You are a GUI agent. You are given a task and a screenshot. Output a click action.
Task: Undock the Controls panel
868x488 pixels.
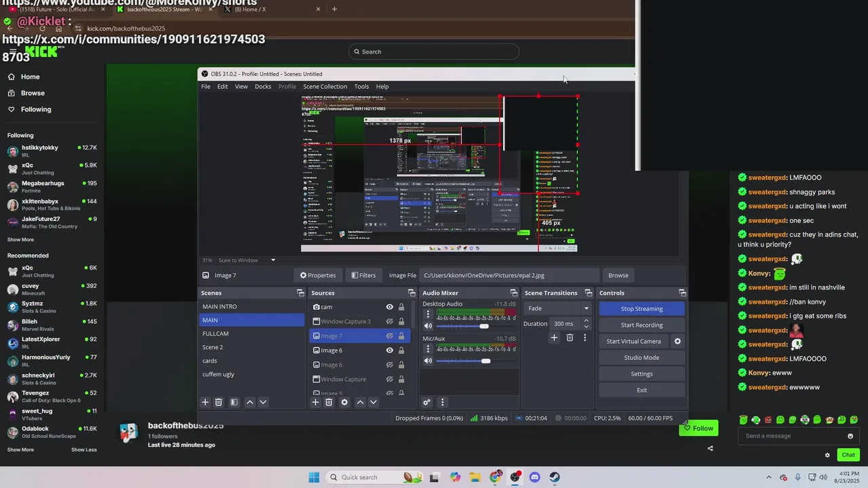[x=682, y=293]
